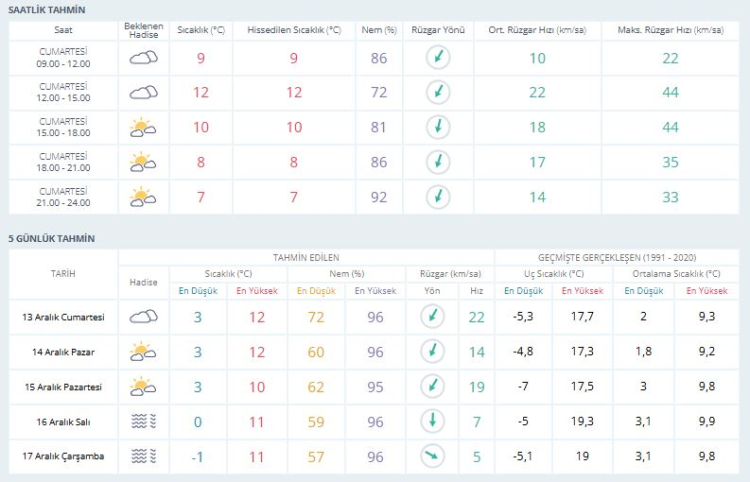
Task: Click the partly sunny icon for 15.00 - 18.00
Action: 144,127
